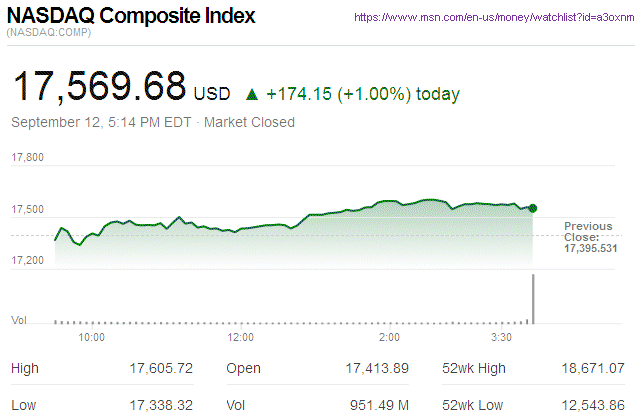Click the green endpoint dot on the chart line
The height and width of the screenshot is (420, 640).
tap(533, 208)
